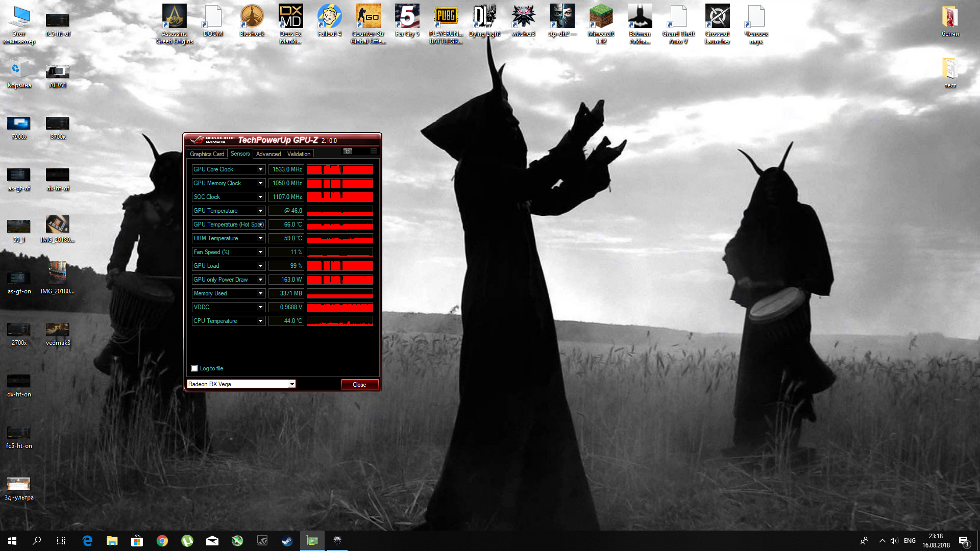
Task: Expand the Radeon RX Vega device selector
Action: pos(292,384)
